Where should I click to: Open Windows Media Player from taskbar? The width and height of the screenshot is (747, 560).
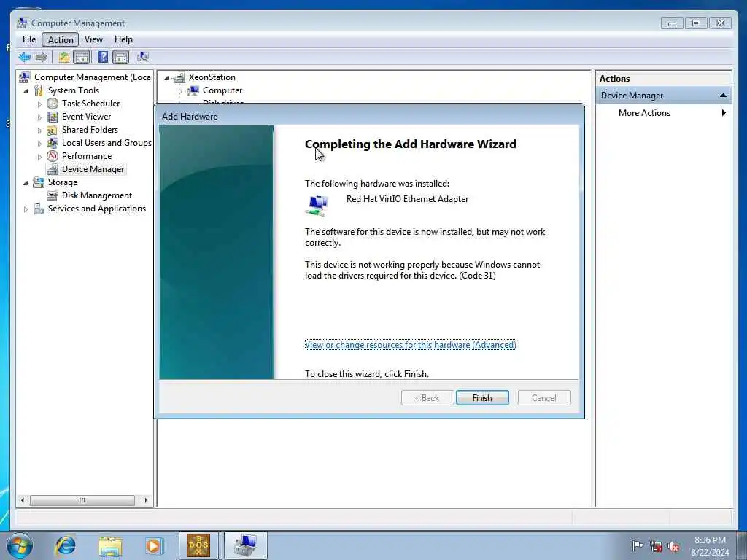pos(154,545)
